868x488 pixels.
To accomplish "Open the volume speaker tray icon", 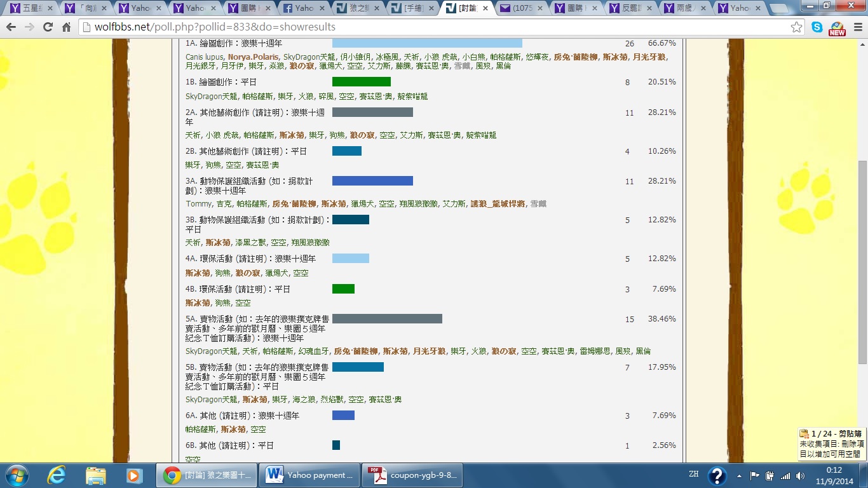I will click(799, 476).
